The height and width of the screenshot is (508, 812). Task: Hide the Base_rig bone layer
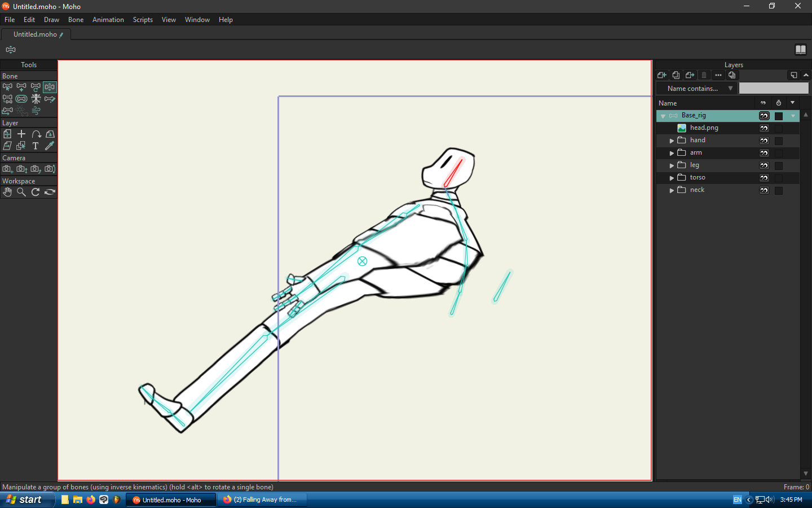point(764,116)
